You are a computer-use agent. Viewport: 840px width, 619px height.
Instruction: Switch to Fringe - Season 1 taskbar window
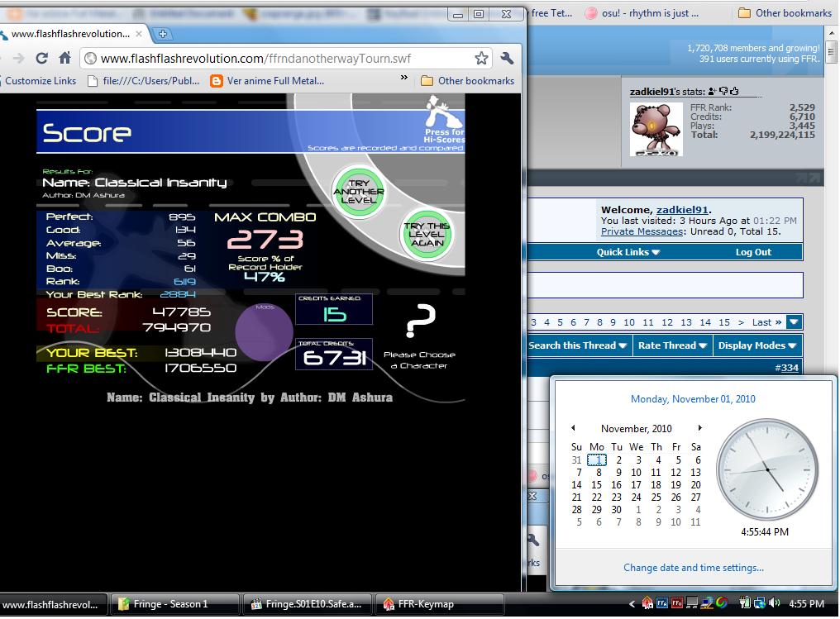pos(174,604)
